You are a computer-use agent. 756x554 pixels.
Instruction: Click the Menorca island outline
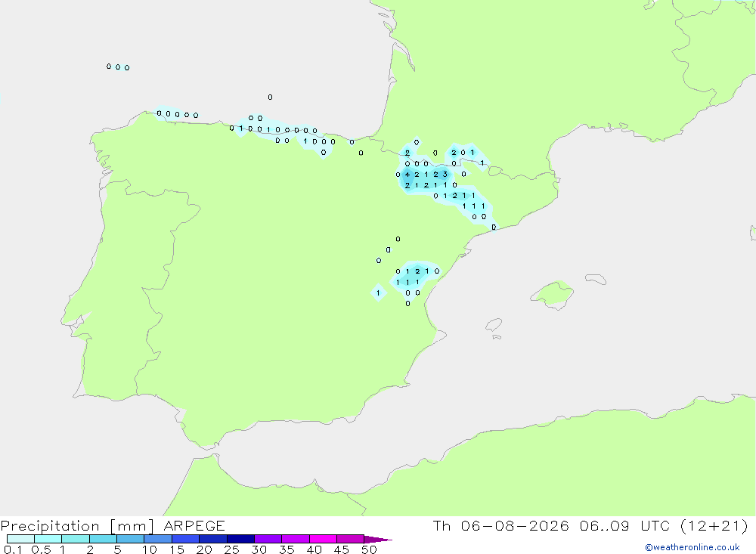tap(596, 279)
